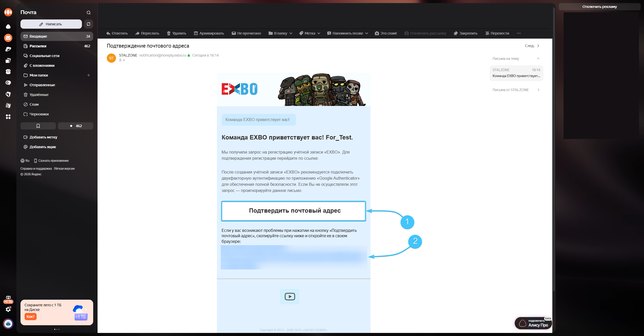
Task: Forward the email with Переслать
Action: (x=147, y=33)
